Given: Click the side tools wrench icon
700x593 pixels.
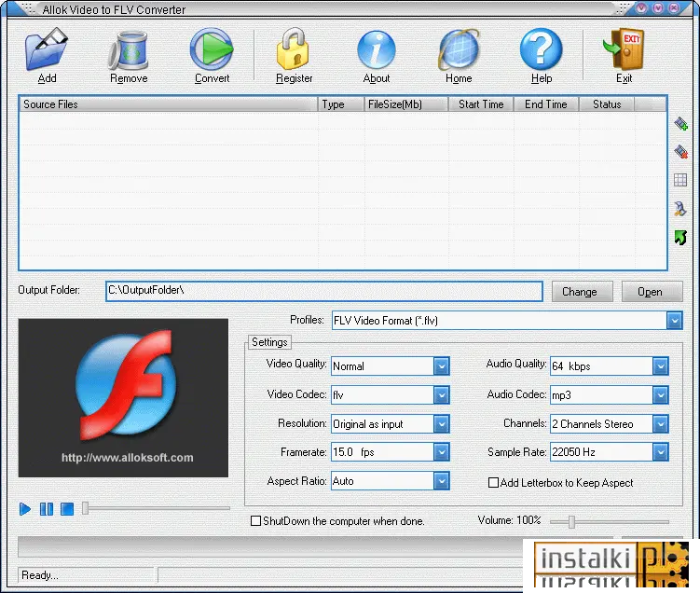Looking at the screenshot, I should point(680,209).
